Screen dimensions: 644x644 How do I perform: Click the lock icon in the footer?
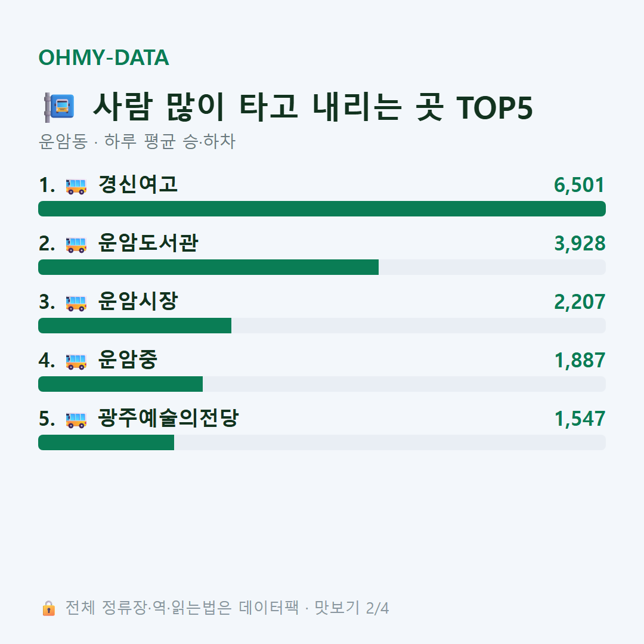(x=48, y=608)
